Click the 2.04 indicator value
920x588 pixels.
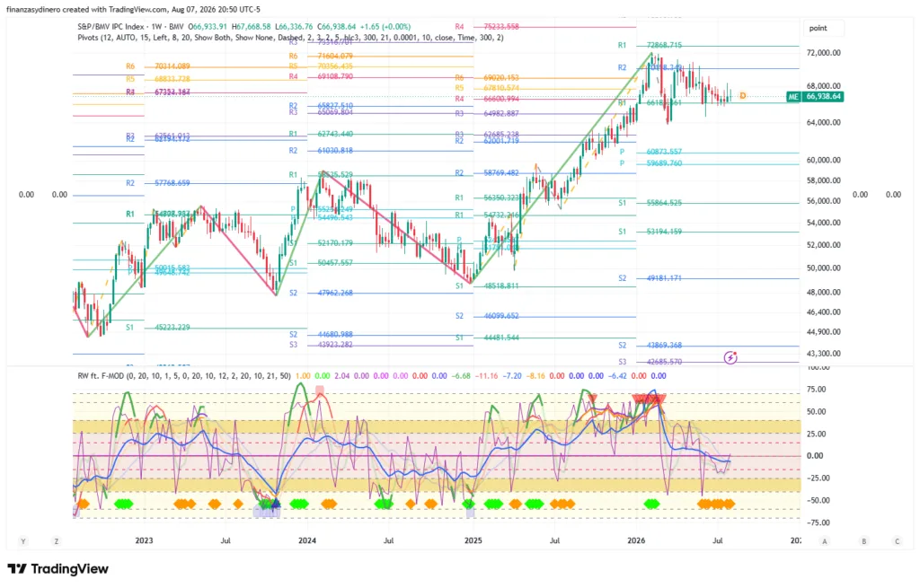(342, 376)
